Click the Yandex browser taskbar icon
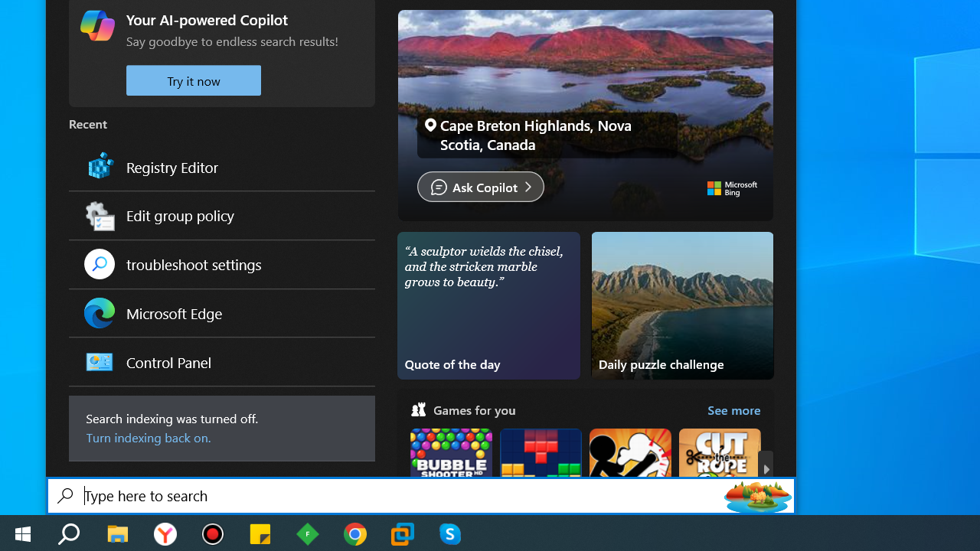Viewport: 980px width, 551px height. pyautogui.click(x=165, y=533)
